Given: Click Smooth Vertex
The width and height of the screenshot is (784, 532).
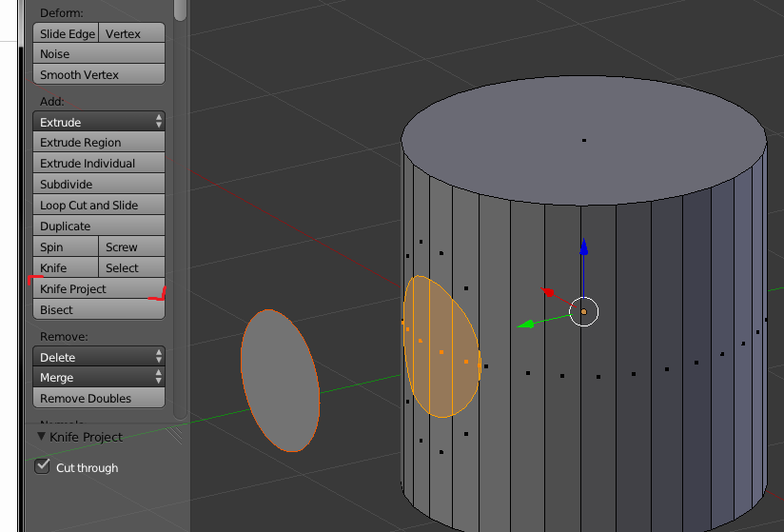Looking at the screenshot, I should (x=99, y=74).
